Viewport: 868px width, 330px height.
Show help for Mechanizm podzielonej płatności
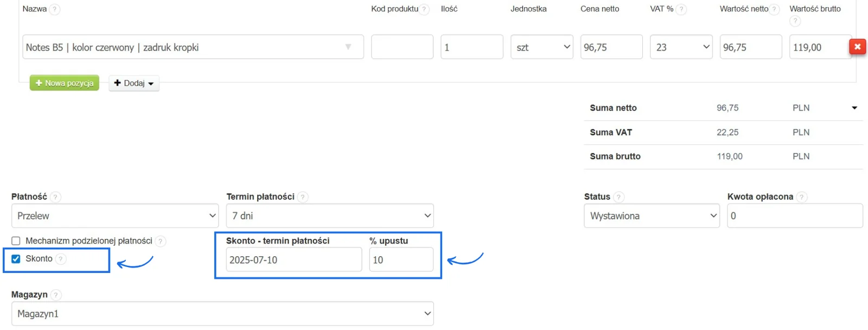(x=160, y=241)
